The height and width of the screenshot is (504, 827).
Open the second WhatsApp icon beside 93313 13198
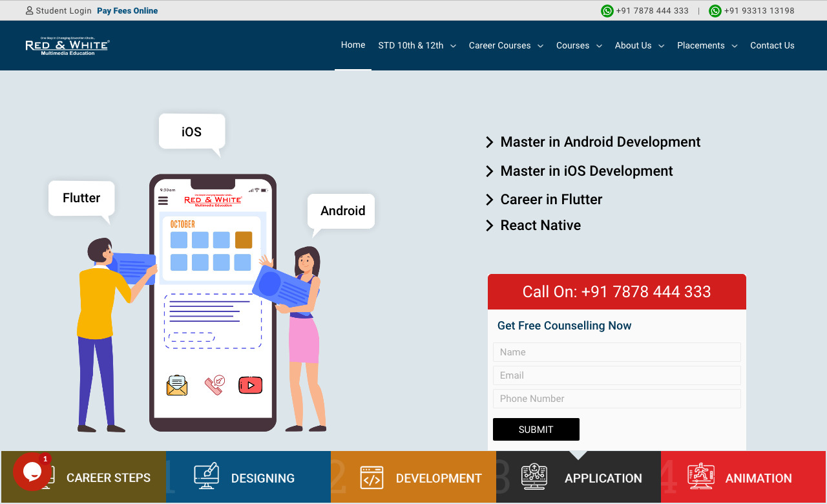[715, 11]
